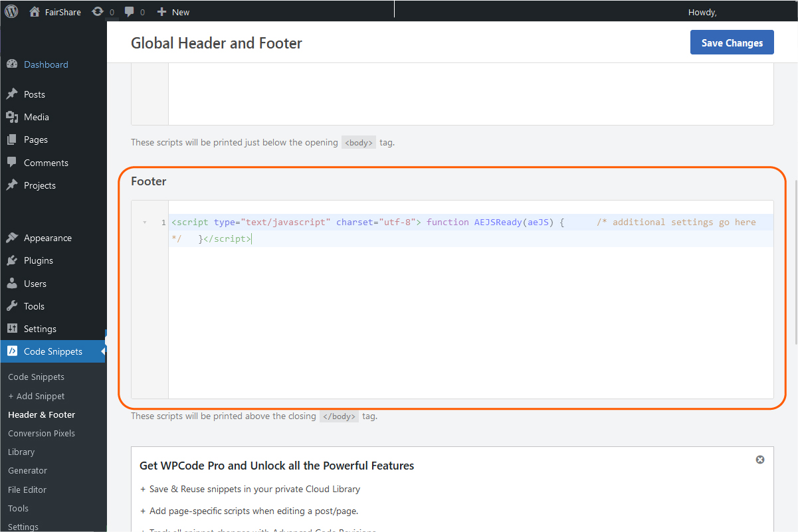Click the Media icon in sidebar
The height and width of the screenshot is (532, 798).
click(12, 117)
